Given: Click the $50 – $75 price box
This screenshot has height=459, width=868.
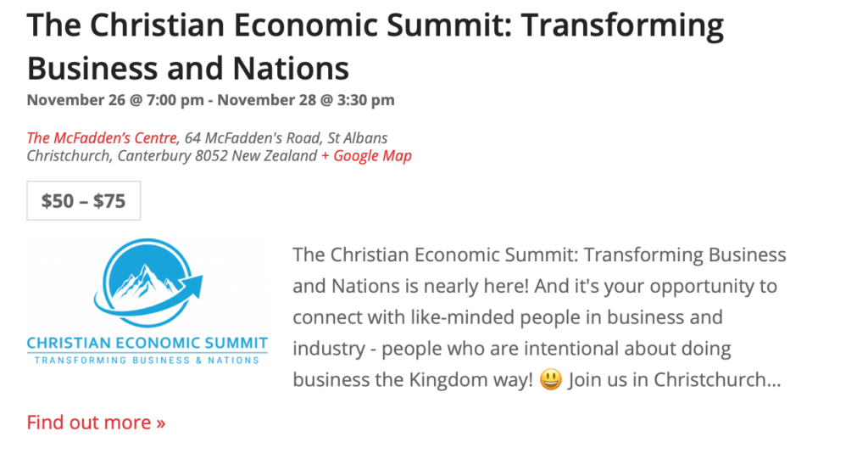Looking at the screenshot, I should [83, 201].
